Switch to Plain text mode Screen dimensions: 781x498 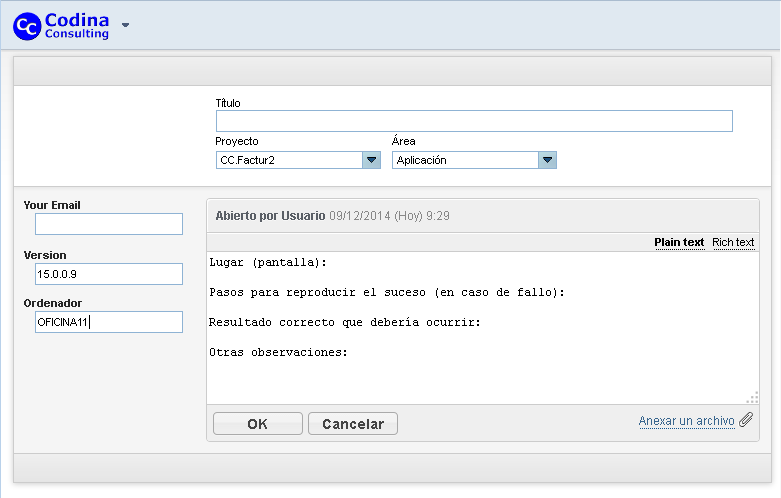(679, 243)
